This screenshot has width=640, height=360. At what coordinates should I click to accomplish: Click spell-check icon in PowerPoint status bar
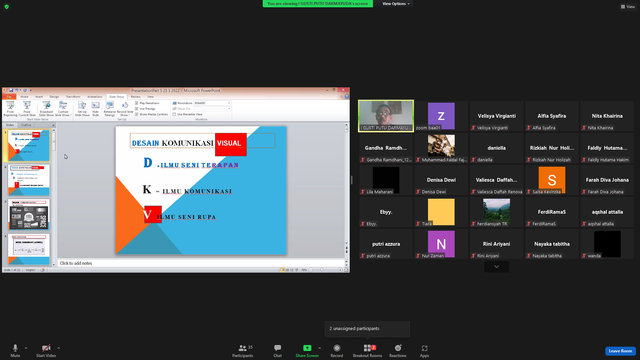click(x=42, y=270)
